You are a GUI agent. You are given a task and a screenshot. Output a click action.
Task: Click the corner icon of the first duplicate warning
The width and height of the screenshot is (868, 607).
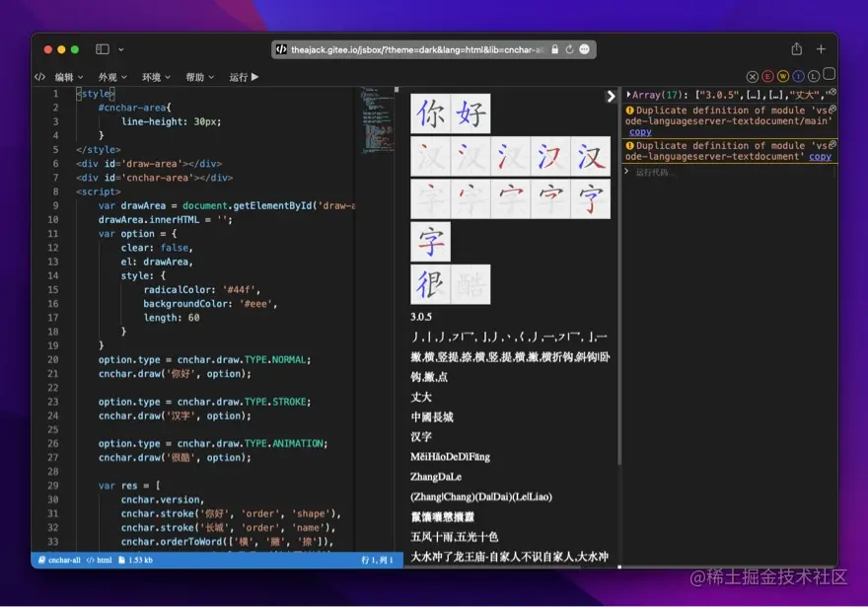(832, 110)
